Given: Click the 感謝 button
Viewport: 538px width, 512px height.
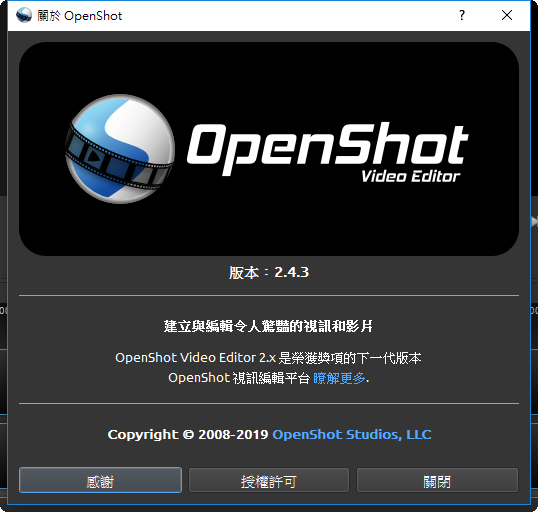Looking at the screenshot, I should click(x=100, y=480).
